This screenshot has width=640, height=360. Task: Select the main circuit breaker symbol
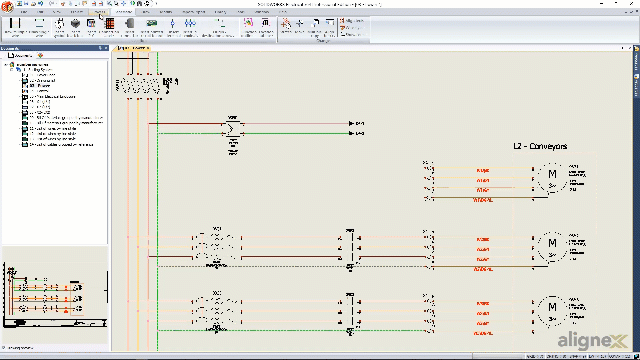pos(139,86)
